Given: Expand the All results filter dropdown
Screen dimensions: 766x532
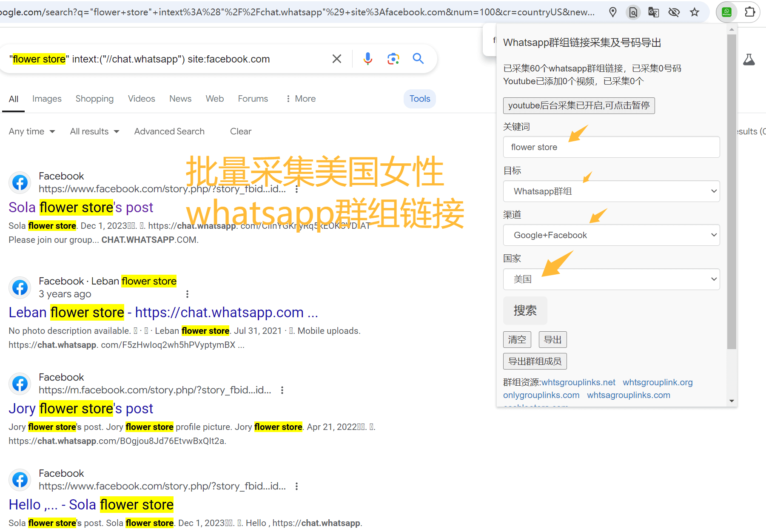Looking at the screenshot, I should pos(94,131).
